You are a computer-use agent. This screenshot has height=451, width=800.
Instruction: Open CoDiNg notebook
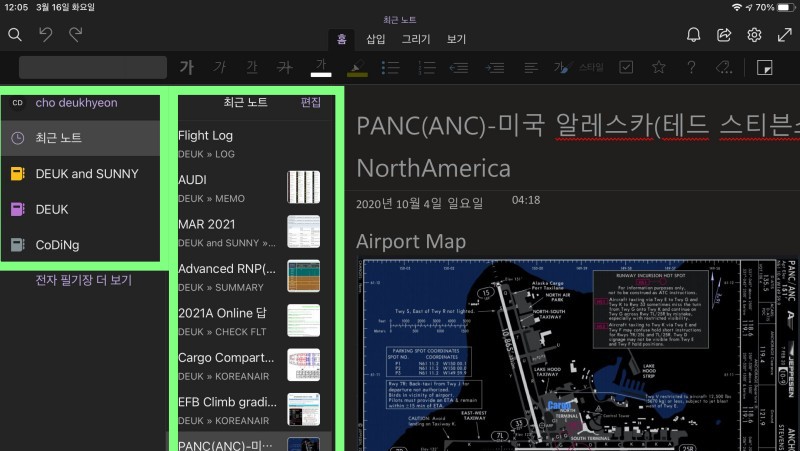(81, 245)
